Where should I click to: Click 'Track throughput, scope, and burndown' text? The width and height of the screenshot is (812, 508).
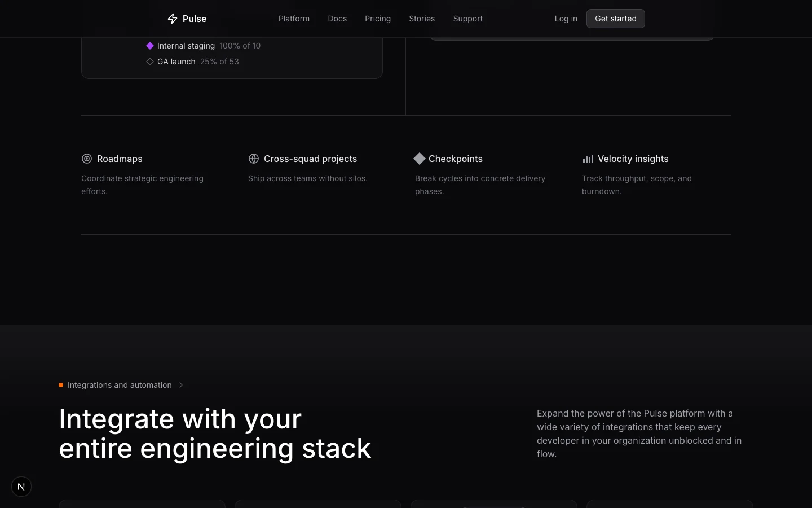(x=637, y=185)
